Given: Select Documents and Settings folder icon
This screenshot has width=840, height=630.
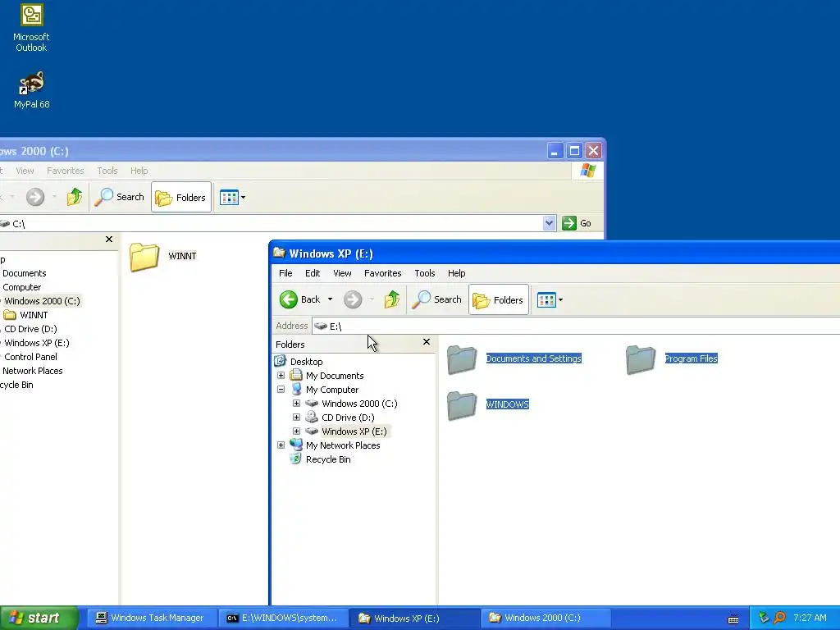Looking at the screenshot, I should 462,359.
